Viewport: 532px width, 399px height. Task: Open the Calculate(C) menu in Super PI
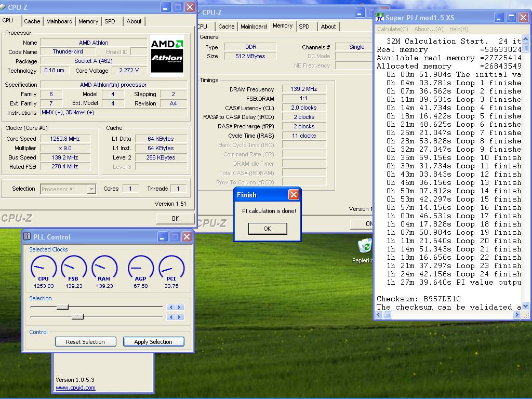393,29
